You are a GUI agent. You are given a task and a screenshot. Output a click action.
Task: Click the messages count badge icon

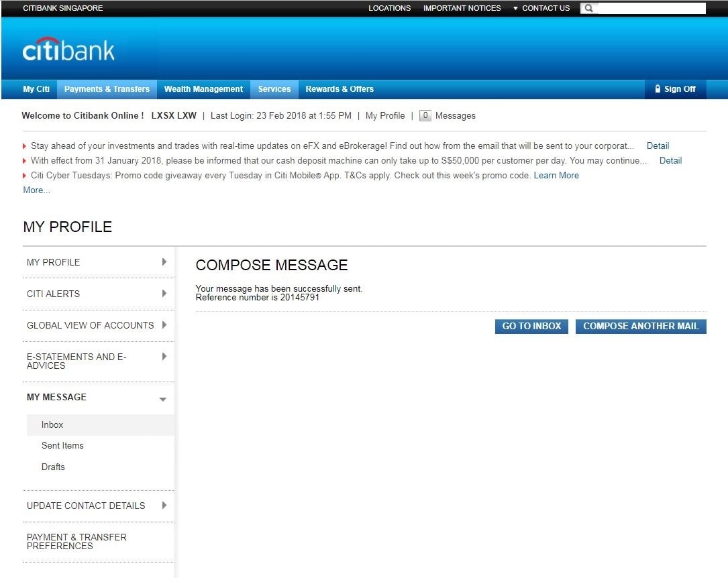click(425, 116)
